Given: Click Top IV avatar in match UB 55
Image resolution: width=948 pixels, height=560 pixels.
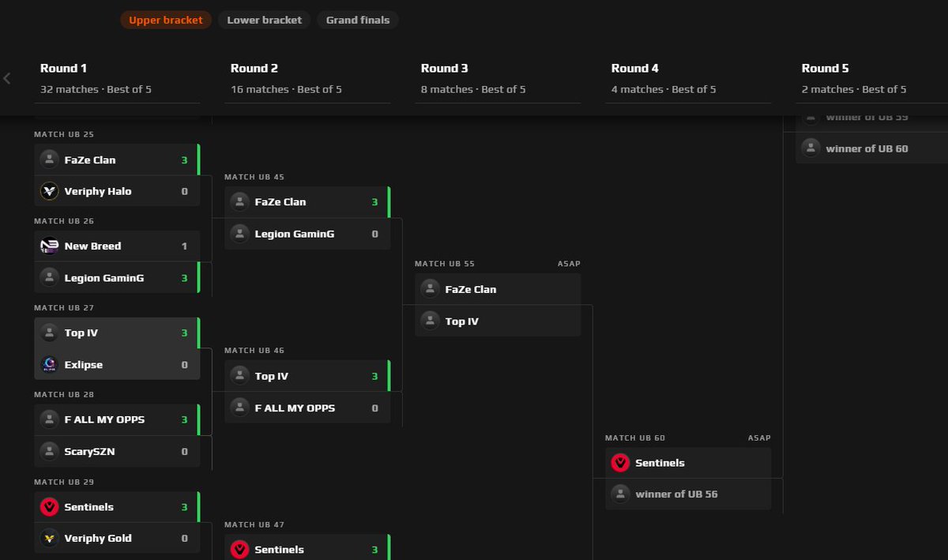Looking at the screenshot, I should tap(431, 321).
